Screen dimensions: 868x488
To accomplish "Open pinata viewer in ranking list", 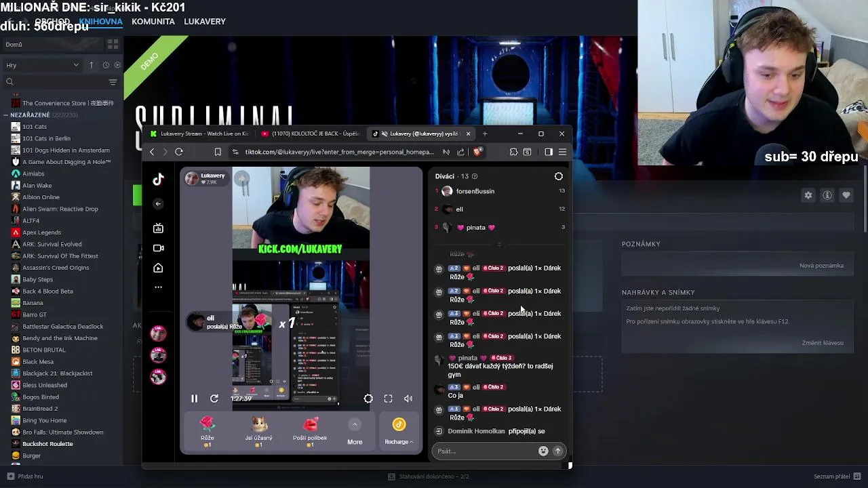I will (475, 228).
